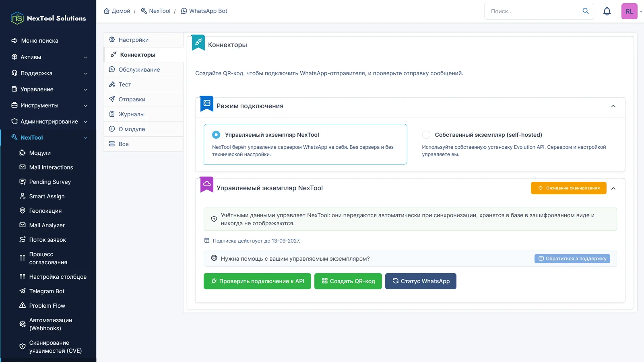Image resolution: width=644 pixels, height=362 pixels.
Task: Open the Обслуживание tab
Action: 143,70
